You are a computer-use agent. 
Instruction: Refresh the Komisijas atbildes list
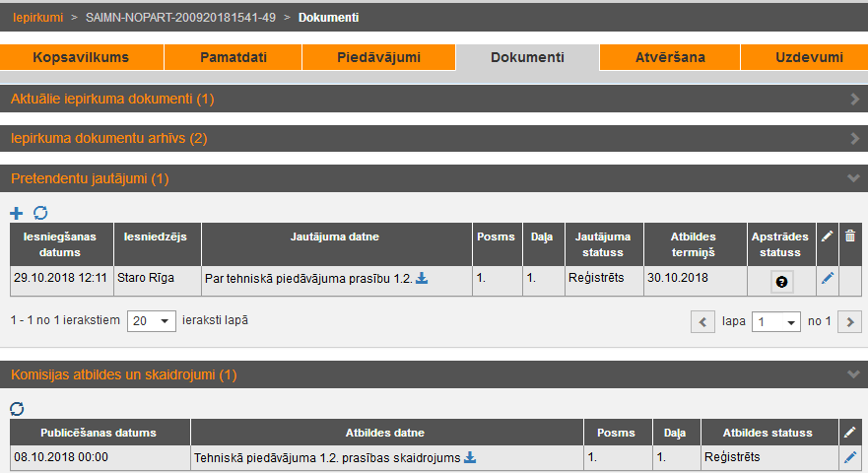click(17, 409)
